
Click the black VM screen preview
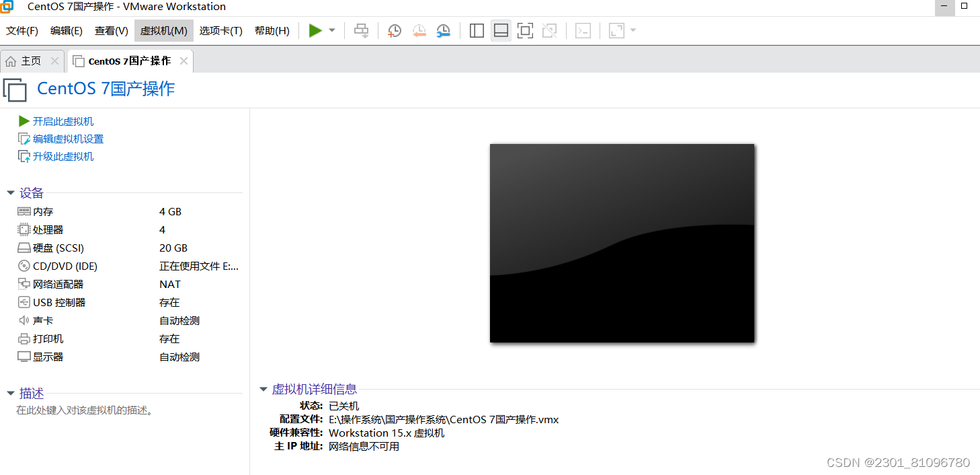pyautogui.click(x=622, y=243)
